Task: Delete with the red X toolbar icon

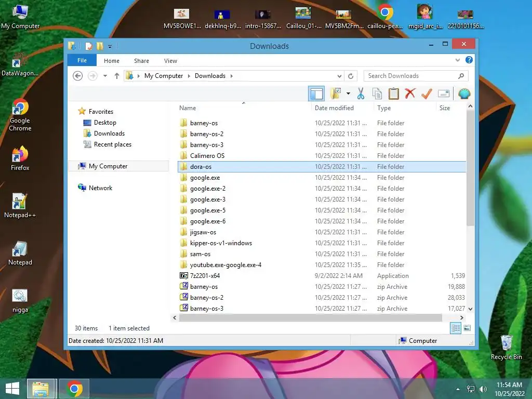Action: [410, 94]
